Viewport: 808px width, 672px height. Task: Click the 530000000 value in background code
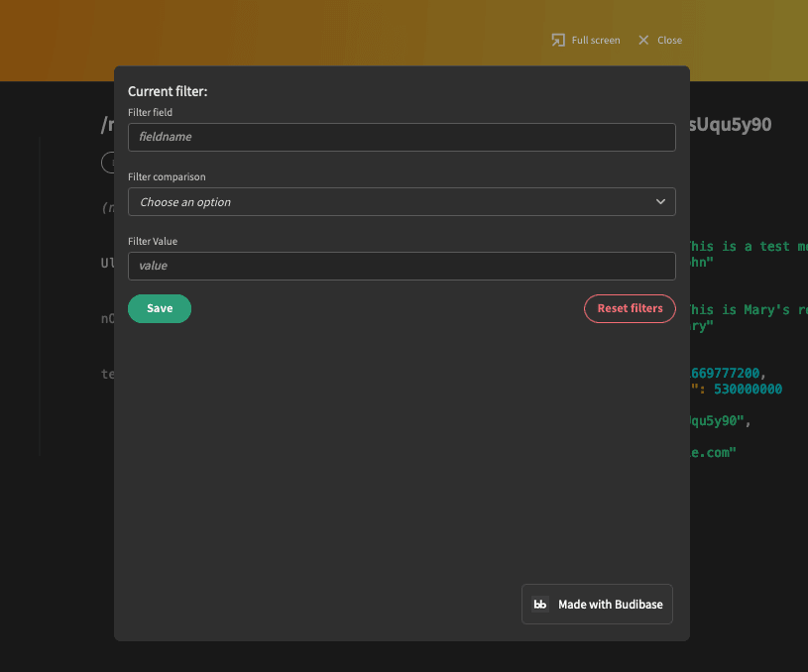[x=748, y=390]
